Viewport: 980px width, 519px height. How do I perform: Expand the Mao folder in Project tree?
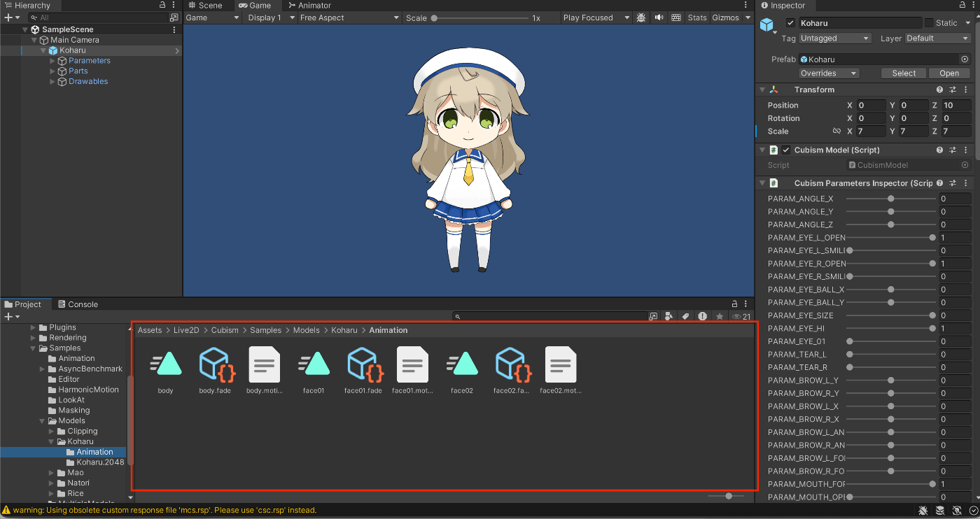(52, 473)
